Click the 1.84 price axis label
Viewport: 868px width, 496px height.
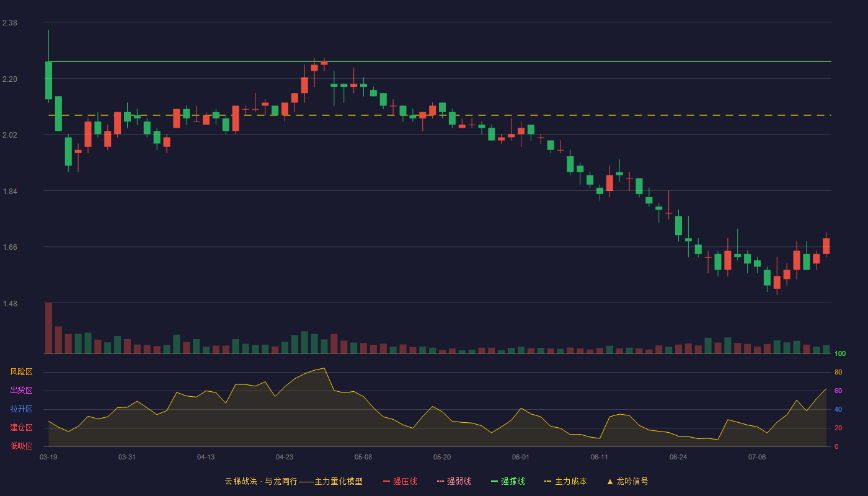pos(10,192)
